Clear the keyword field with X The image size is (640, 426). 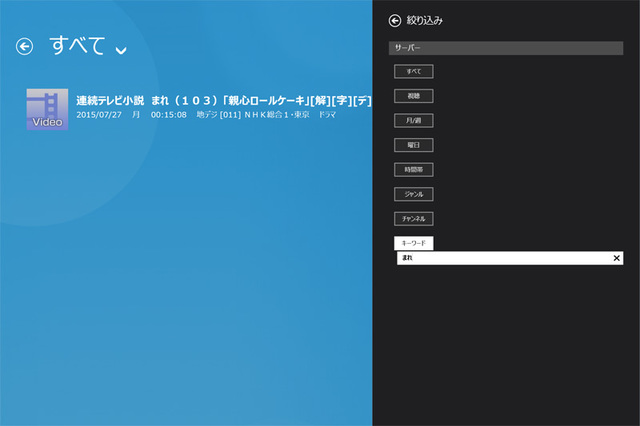coord(616,258)
